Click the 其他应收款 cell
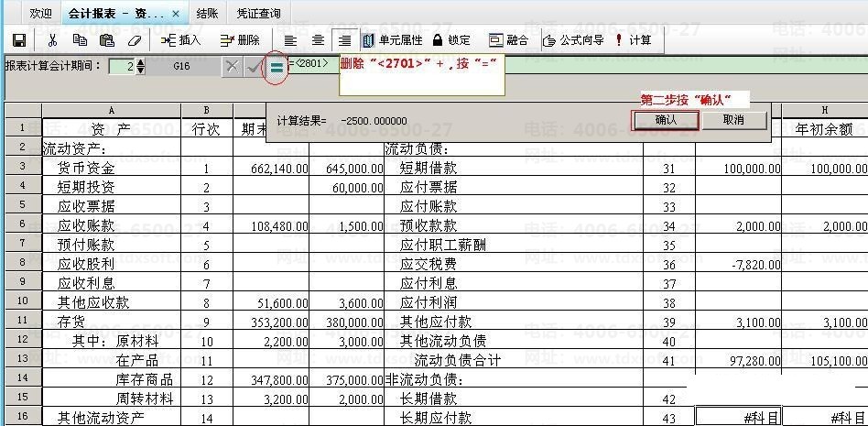Viewport: 868px width, 426px height. pos(112,302)
